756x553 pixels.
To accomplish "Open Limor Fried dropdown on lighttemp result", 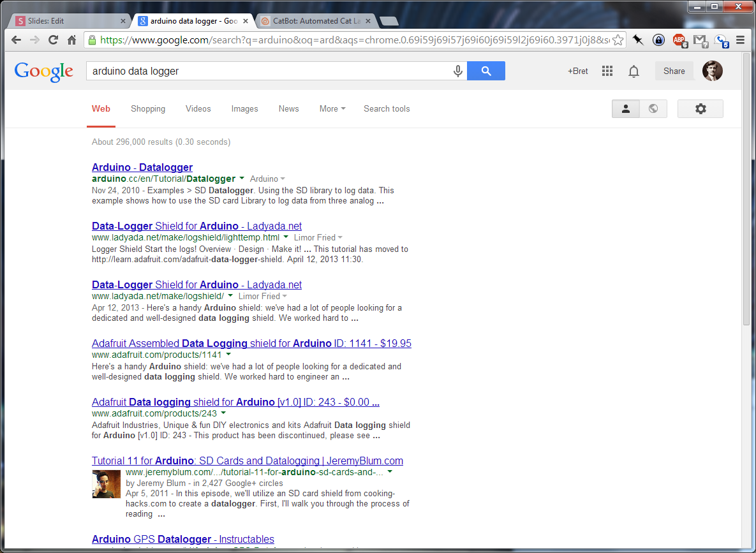I will (x=318, y=238).
